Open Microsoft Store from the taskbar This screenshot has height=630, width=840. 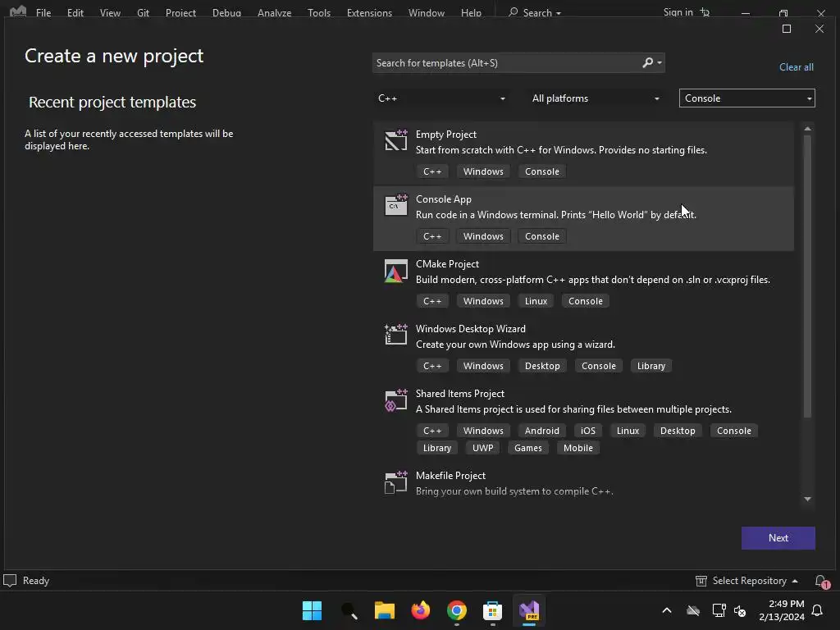[492, 610]
